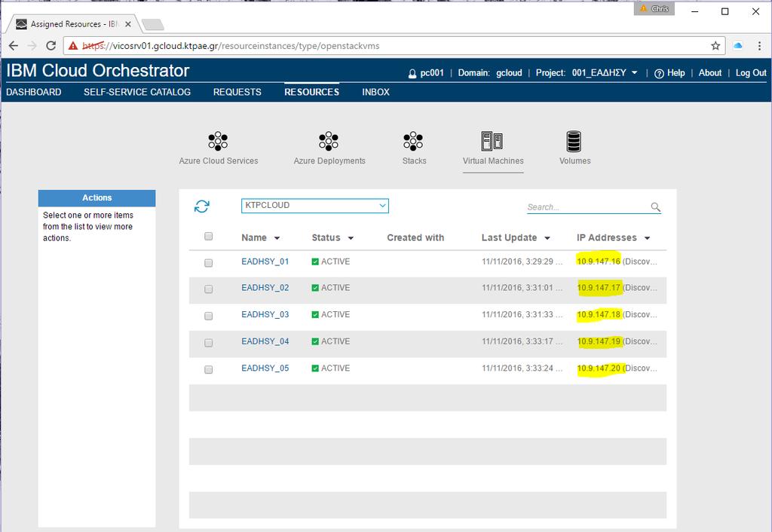The width and height of the screenshot is (772, 532).
Task: Bookmark this page with the star
Action: click(x=715, y=46)
